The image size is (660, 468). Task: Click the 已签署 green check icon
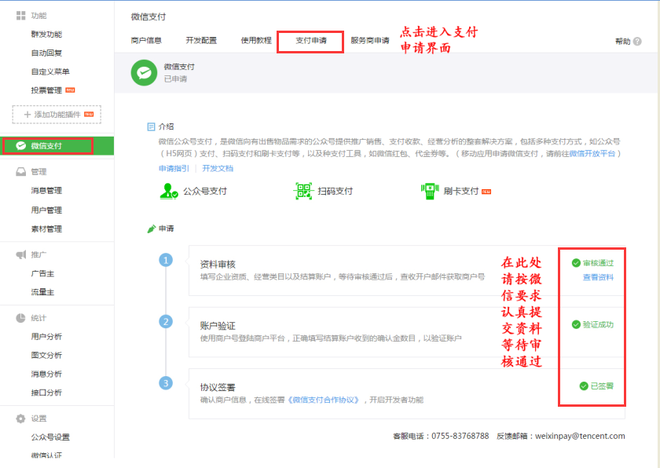click(x=584, y=386)
